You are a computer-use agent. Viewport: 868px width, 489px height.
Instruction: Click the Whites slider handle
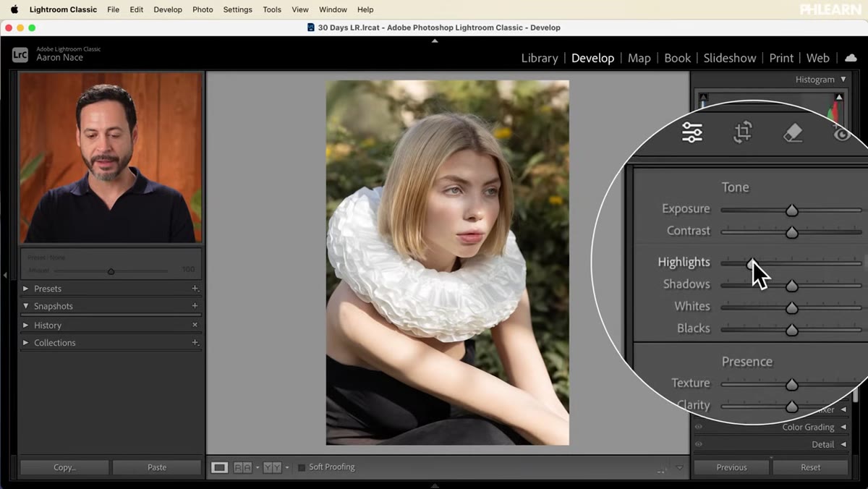pyautogui.click(x=792, y=307)
